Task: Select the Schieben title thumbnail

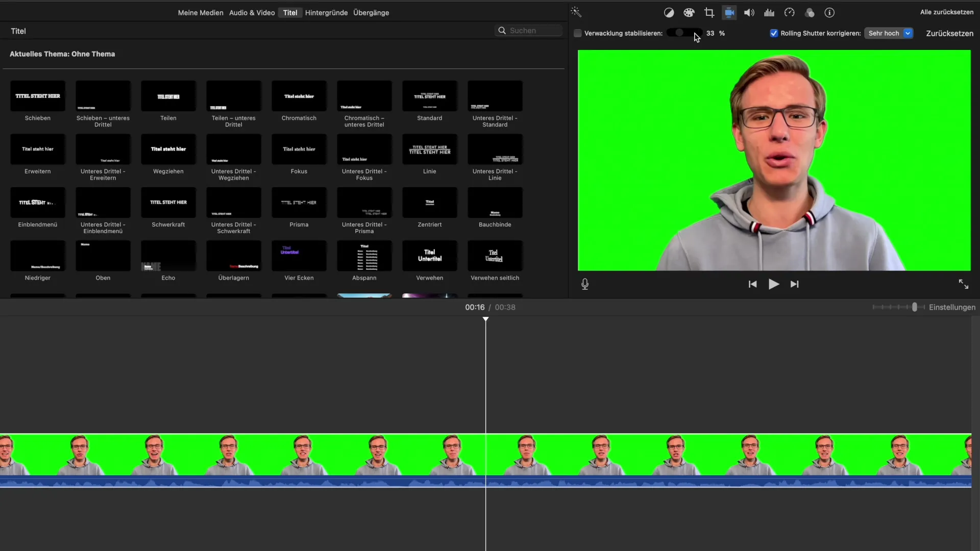Action: (38, 96)
